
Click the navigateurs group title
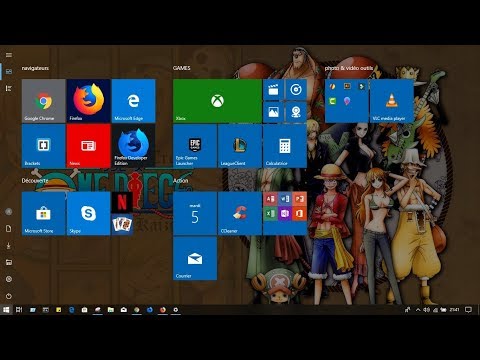[x=35, y=68]
